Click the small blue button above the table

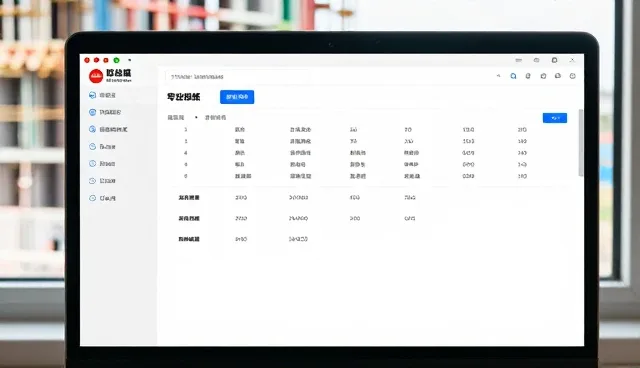tap(555, 118)
